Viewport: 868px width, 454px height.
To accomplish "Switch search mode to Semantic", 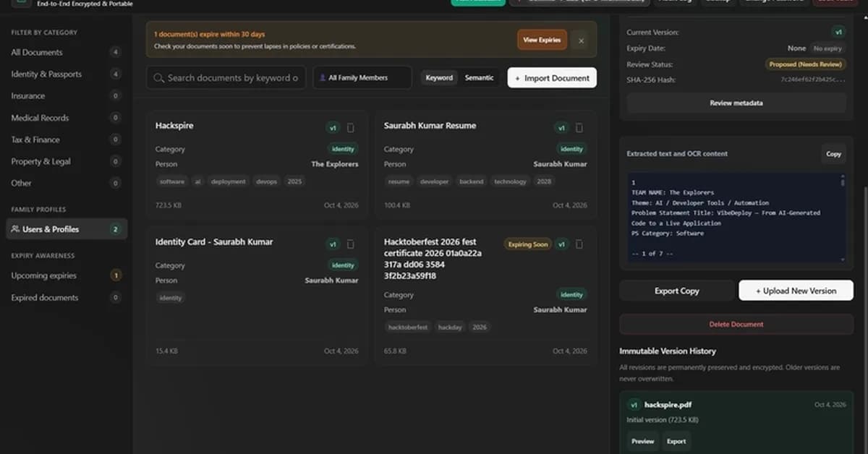I will (x=479, y=78).
